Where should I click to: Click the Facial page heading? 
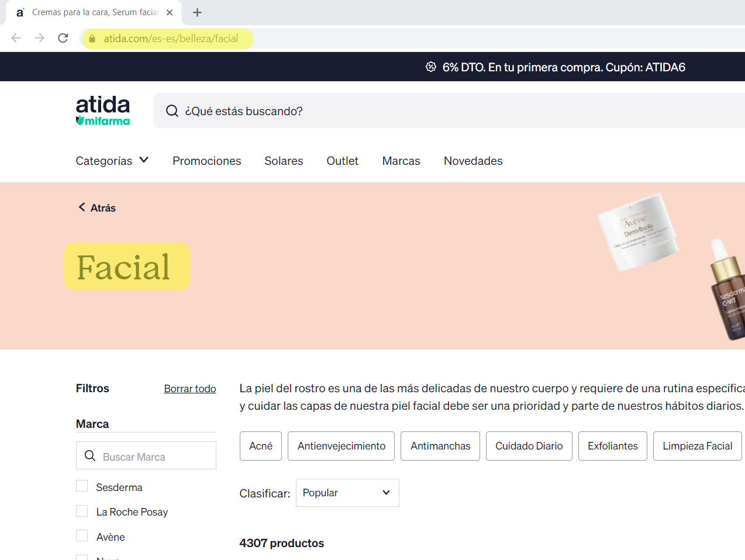coord(123,267)
